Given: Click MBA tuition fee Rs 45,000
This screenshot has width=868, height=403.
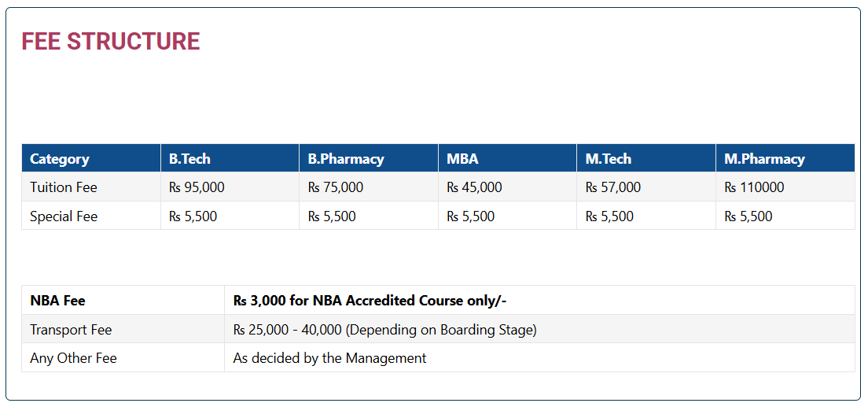Looking at the screenshot, I should click(474, 187).
